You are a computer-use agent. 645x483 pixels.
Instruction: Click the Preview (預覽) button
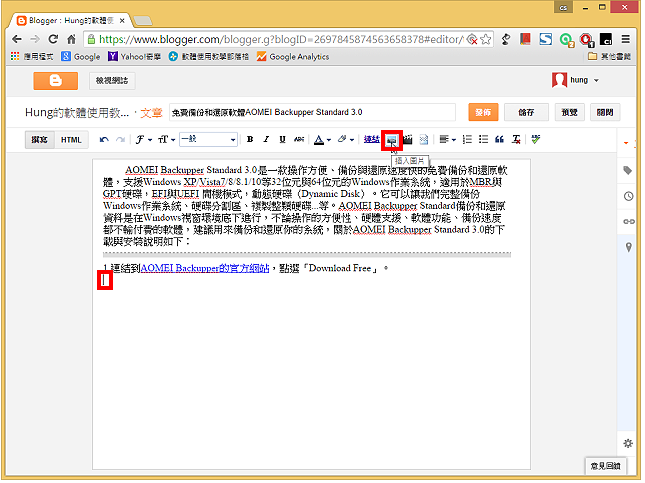tap(569, 112)
